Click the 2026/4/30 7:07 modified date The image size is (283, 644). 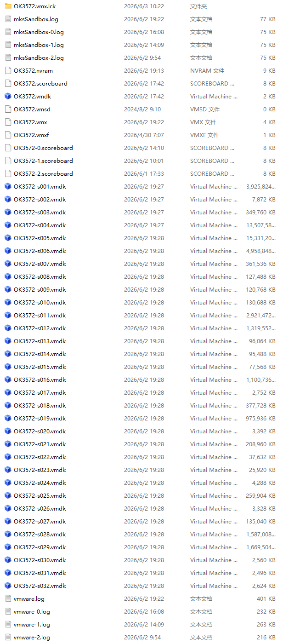144,135
